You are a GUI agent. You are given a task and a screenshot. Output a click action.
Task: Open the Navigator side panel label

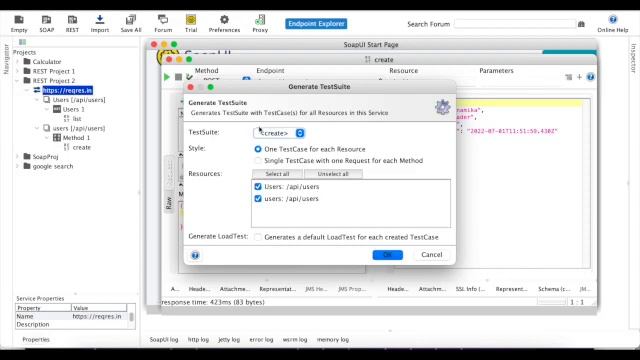click(x=6, y=59)
